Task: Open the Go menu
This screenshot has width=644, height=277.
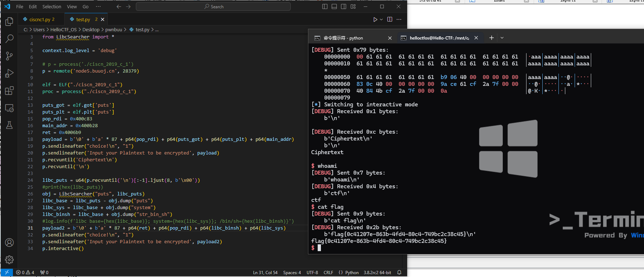Action: (86, 6)
